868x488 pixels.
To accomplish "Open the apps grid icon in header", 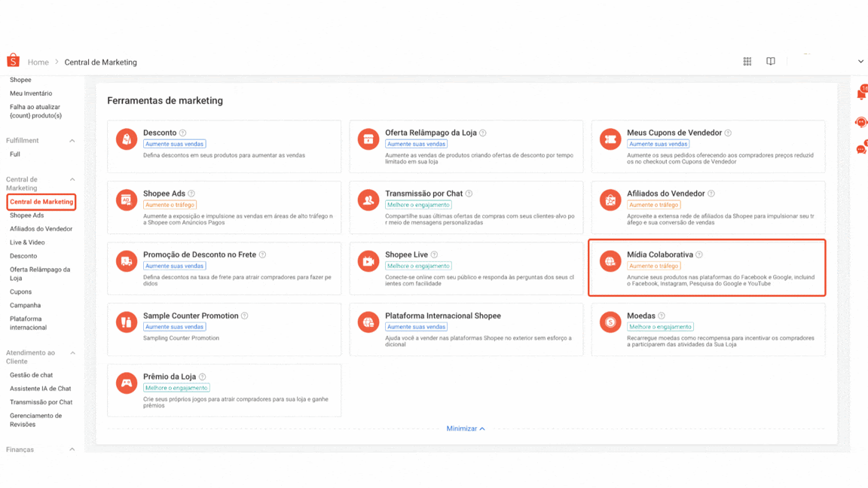I will 747,62.
